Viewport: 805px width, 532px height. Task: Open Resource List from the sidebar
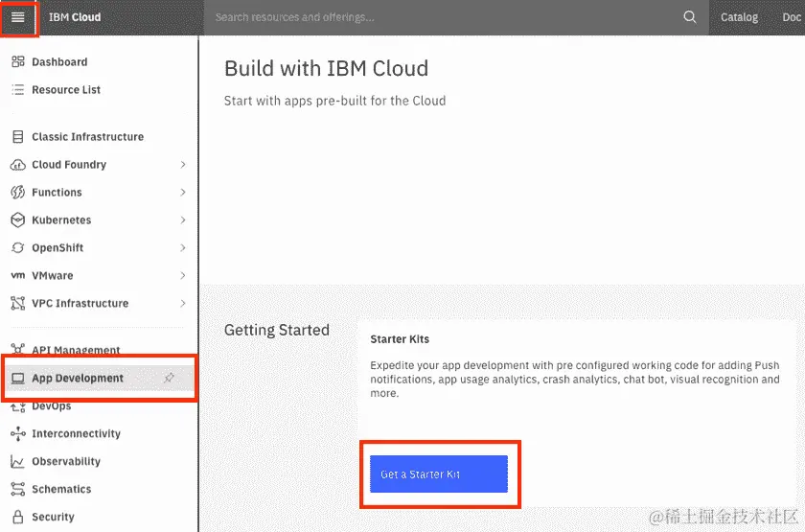click(66, 90)
